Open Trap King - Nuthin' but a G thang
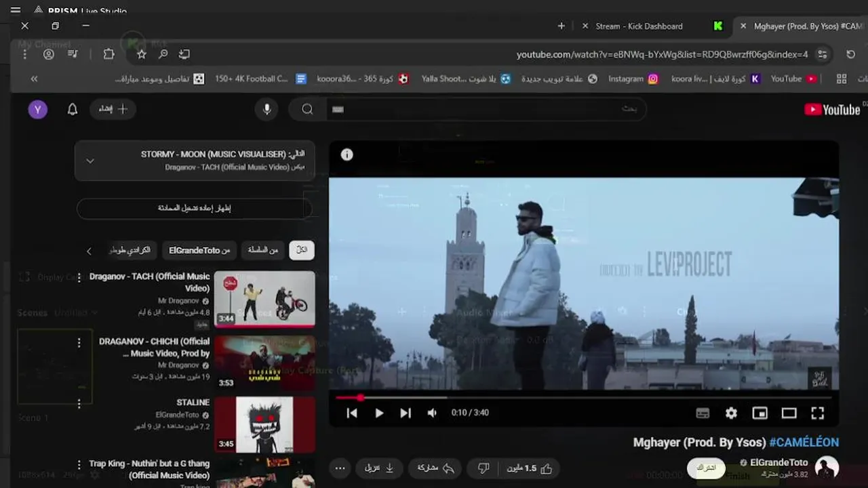The height and width of the screenshot is (488, 868). (x=149, y=469)
